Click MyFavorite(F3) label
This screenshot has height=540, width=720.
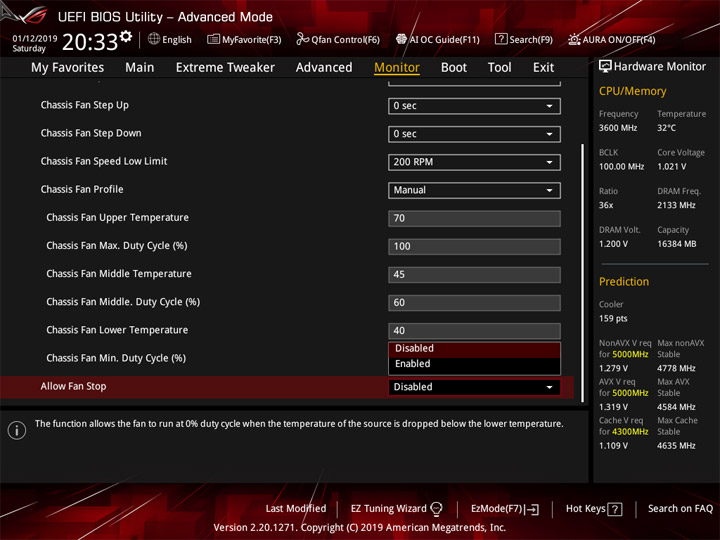(252, 40)
